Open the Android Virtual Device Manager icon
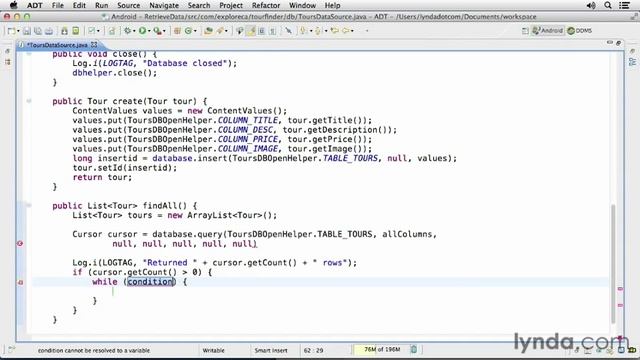Viewport: 640px width, 360px height. [x=76, y=31]
